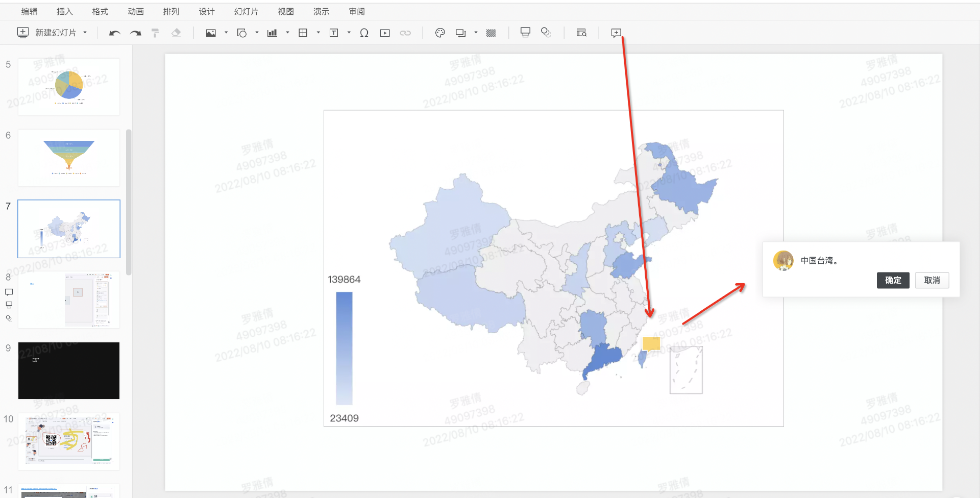Expand the text box dropdown arrow

(x=349, y=33)
